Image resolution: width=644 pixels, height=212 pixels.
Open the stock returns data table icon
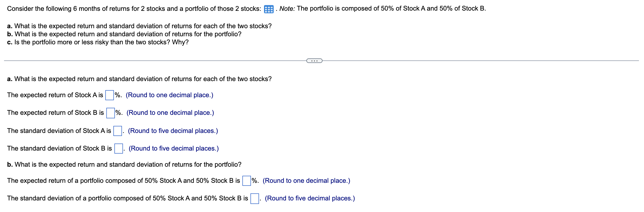pyautogui.click(x=269, y=9)
